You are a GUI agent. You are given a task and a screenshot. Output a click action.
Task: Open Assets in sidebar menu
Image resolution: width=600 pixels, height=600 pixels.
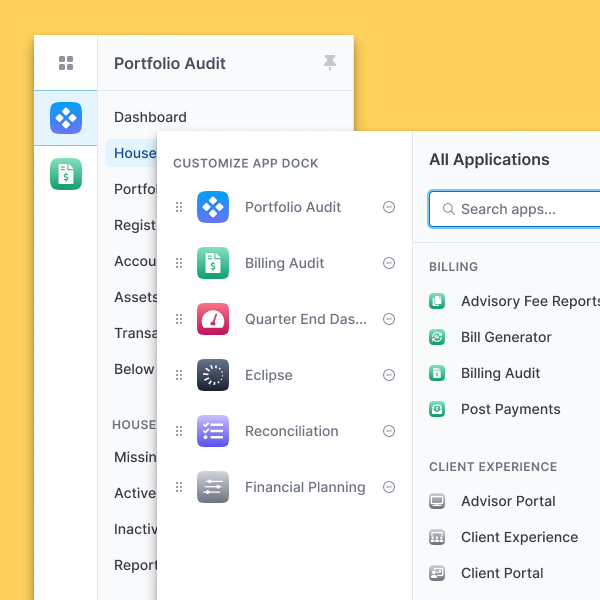point(136,297)
